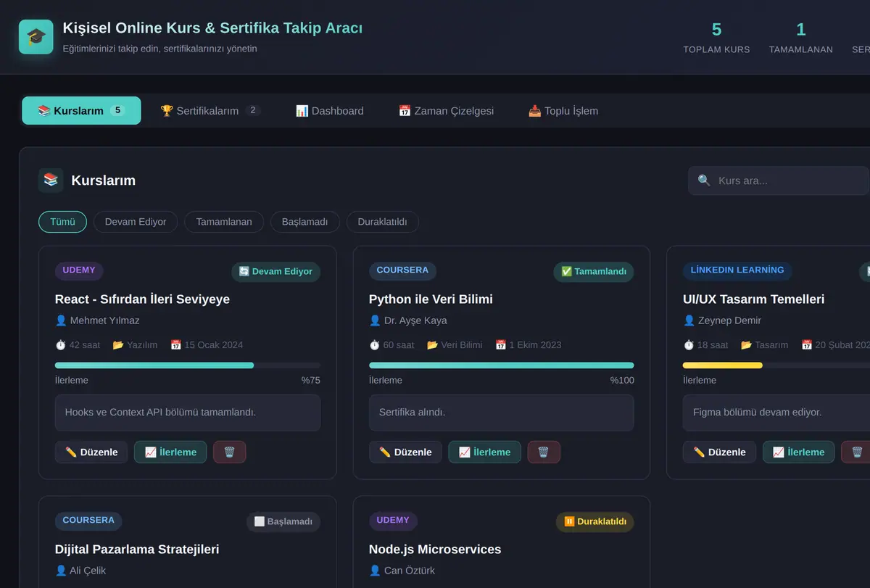Click the Tamamlandı status badge

pos(594,272)
